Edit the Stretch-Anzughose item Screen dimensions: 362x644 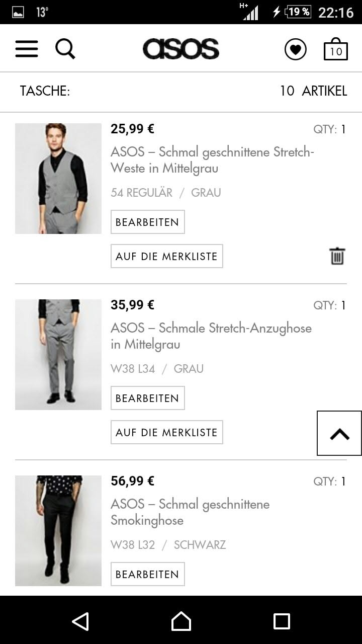(x=147, y=398)
